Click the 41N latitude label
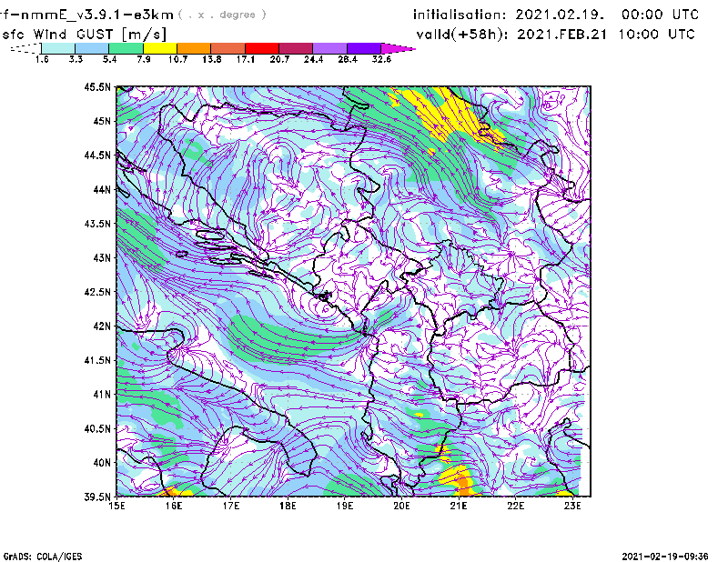The height and width of the screenshot is (562, 728). (x=102, y=395)
